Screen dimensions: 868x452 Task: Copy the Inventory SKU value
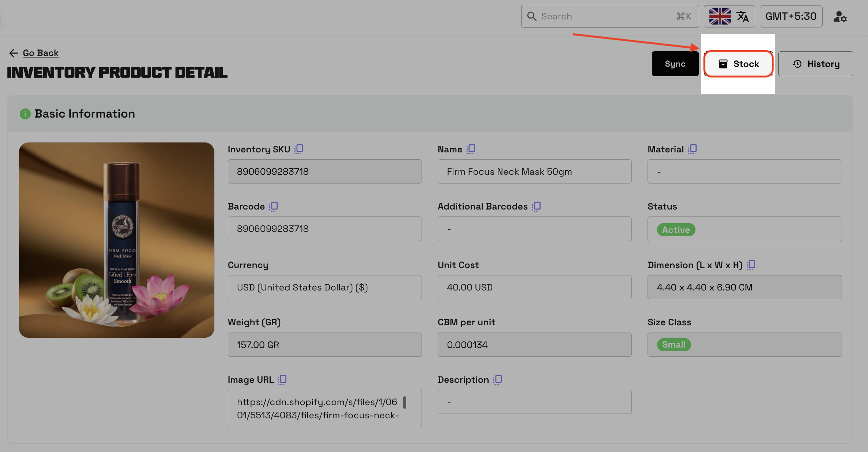[x=299, y=149]
